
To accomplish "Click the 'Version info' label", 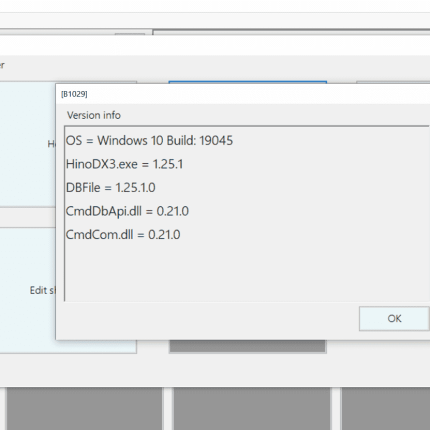I will click(x=94, y=115).
